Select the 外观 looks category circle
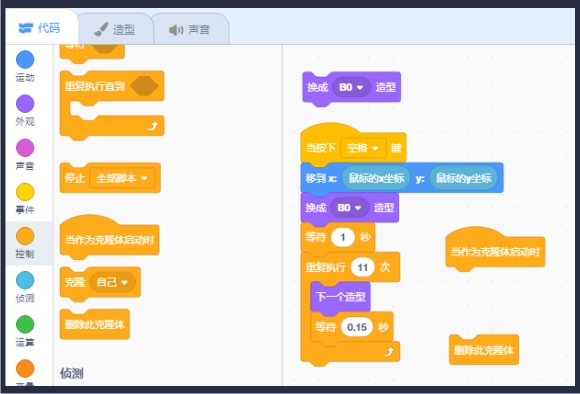Viewport: 580px width, 394px height. (x=25, y=104)
